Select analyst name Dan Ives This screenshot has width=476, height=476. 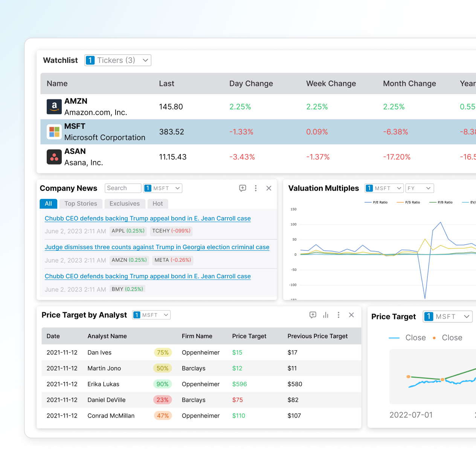click(x=99, y=352)
